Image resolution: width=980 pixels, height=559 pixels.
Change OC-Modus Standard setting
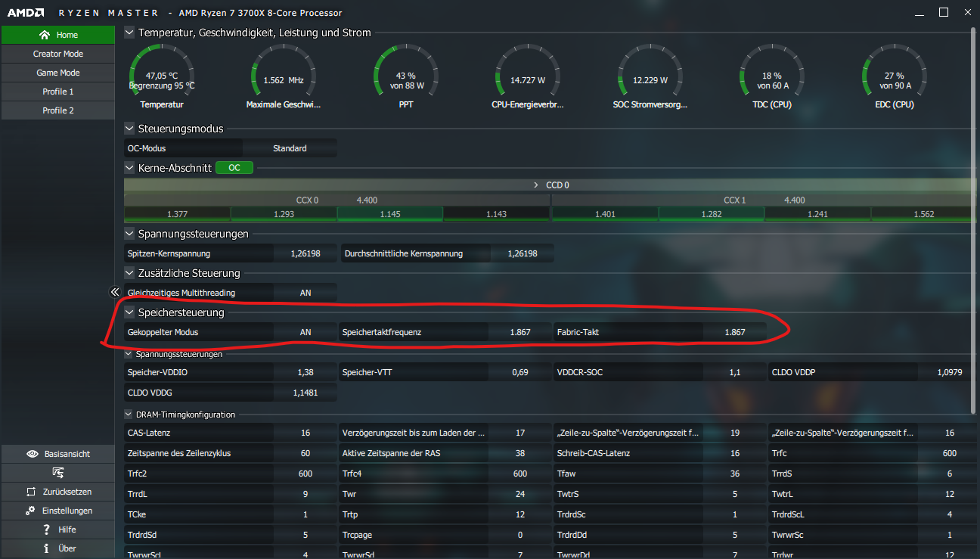point(290,148)
